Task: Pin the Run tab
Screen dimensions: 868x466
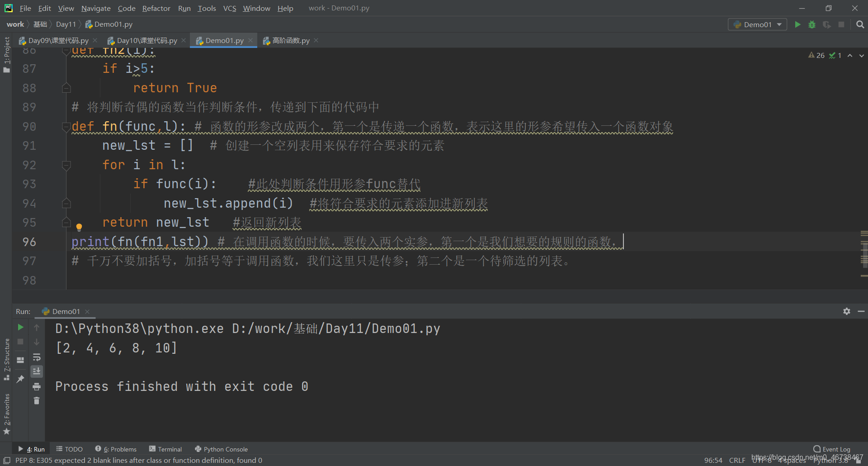Action: click(20, 379)
